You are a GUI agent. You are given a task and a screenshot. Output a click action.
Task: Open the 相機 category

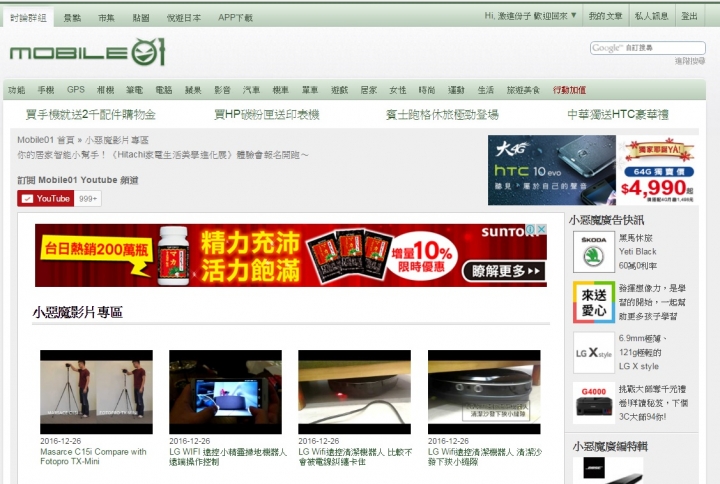click(105, 90)
